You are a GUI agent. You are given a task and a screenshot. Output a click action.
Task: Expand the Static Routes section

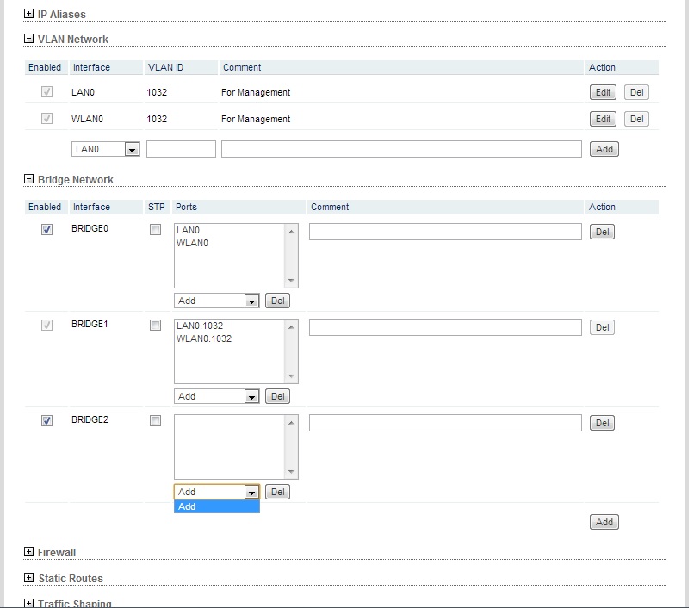[x=28, y=578]
